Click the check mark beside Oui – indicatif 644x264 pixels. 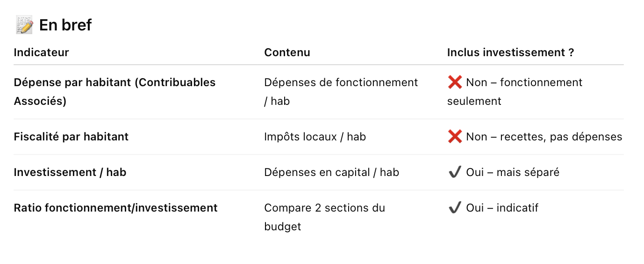point(455,208)
